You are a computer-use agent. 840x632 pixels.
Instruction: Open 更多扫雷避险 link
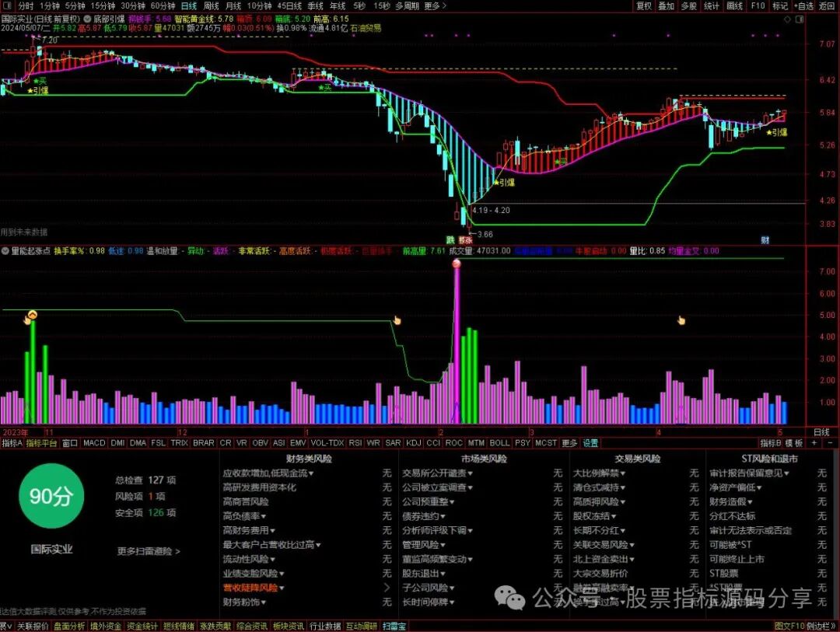[x=149, y=551]
